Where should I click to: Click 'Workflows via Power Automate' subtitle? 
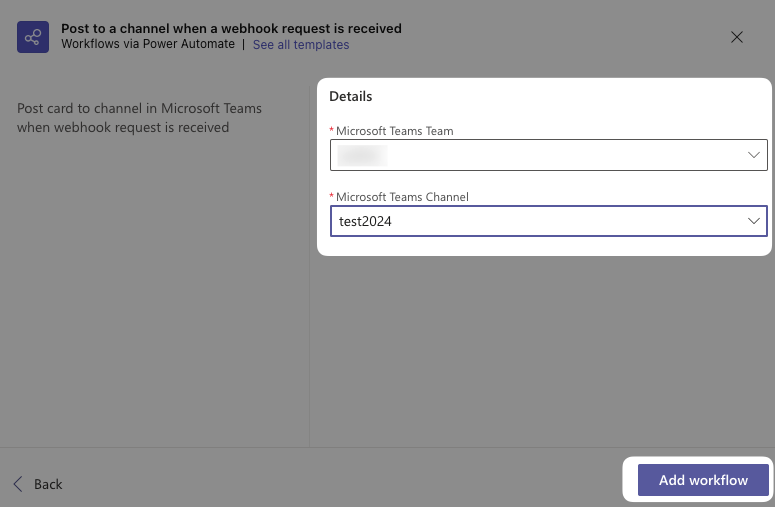pyautogui.click(x=148, y=44)
